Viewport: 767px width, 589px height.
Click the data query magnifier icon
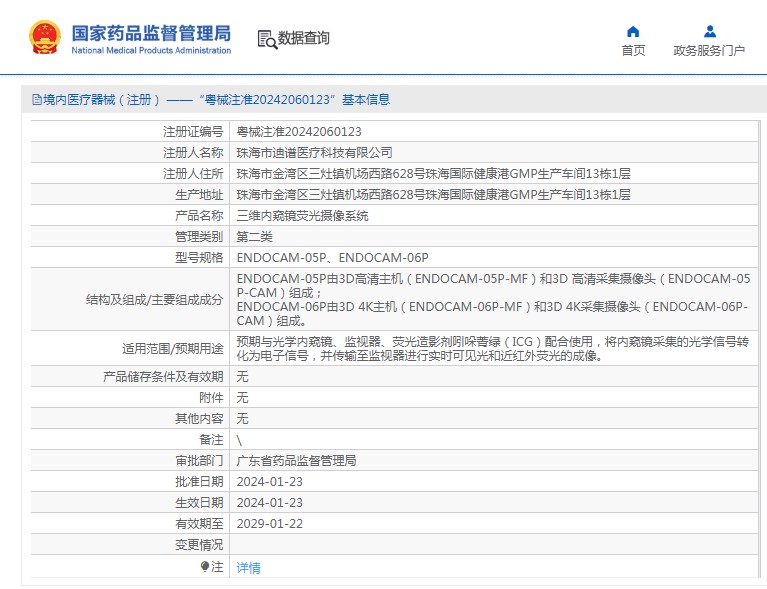point(266,39)
